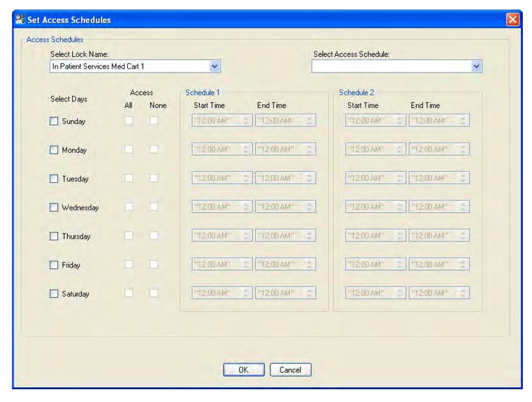The width and height of the screenshot is (532, 402).
Task: Click Schedule 2 End Time field for Sunday
Action: point(439,121)
